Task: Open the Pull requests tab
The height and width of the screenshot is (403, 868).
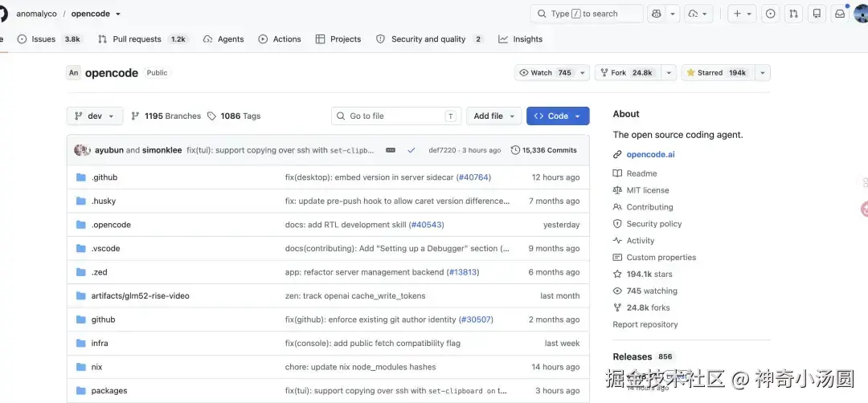Action: 143,39
